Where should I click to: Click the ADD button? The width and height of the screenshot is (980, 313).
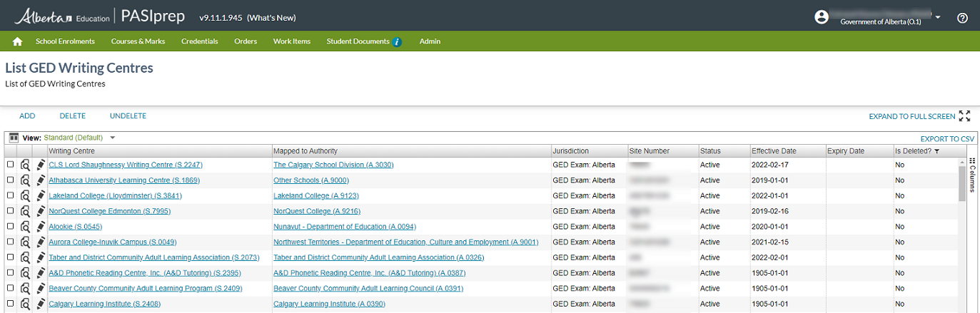27,116
